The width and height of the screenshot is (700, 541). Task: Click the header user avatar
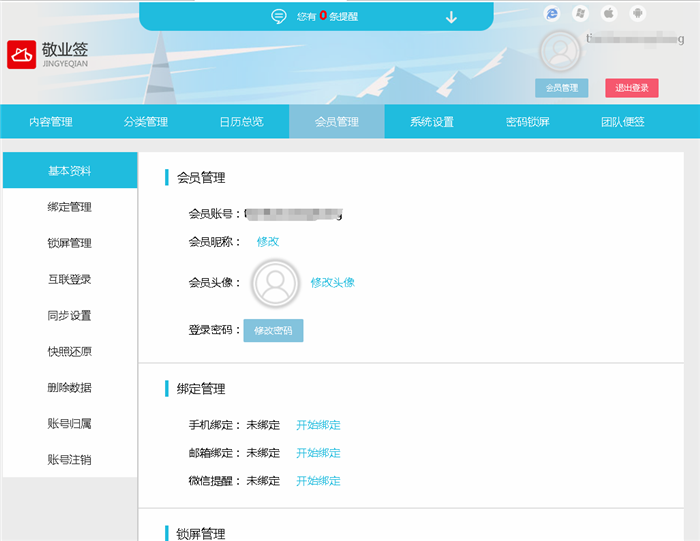click(x=560, y=52)
